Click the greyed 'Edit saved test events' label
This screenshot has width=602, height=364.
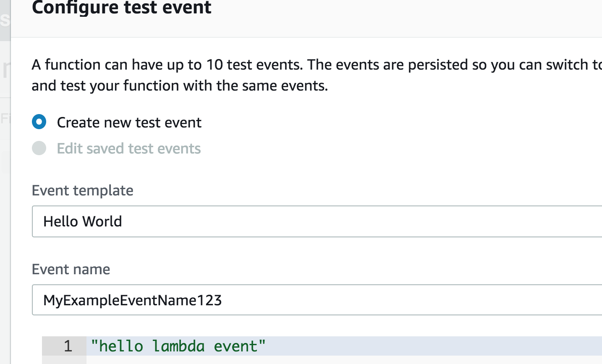(128, 148)
